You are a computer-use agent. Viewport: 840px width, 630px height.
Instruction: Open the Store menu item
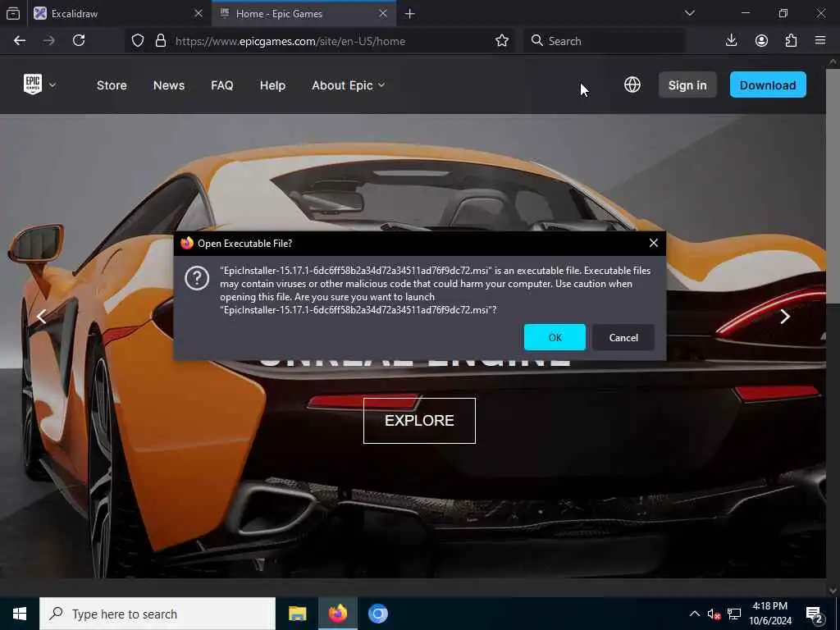[x=112, y=85]
